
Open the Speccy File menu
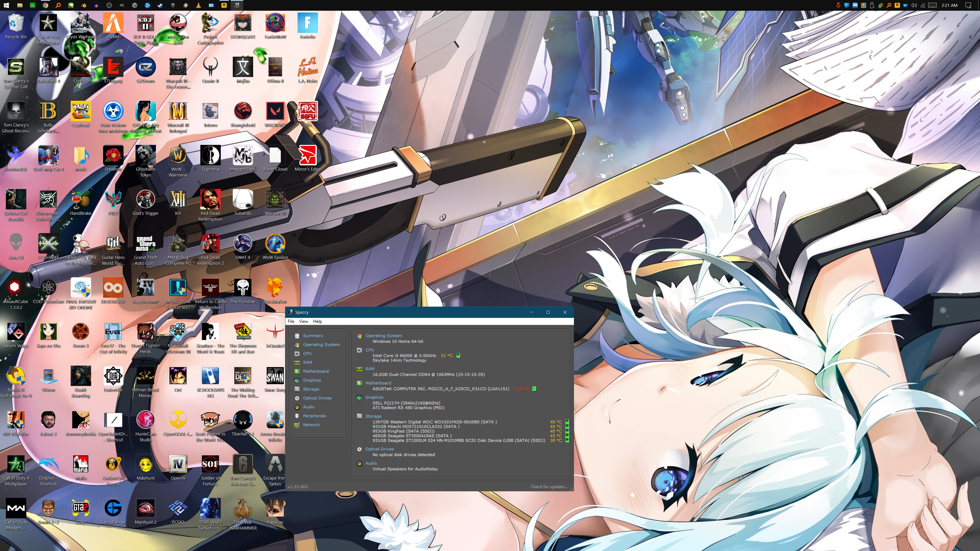[x=291, y=321]
